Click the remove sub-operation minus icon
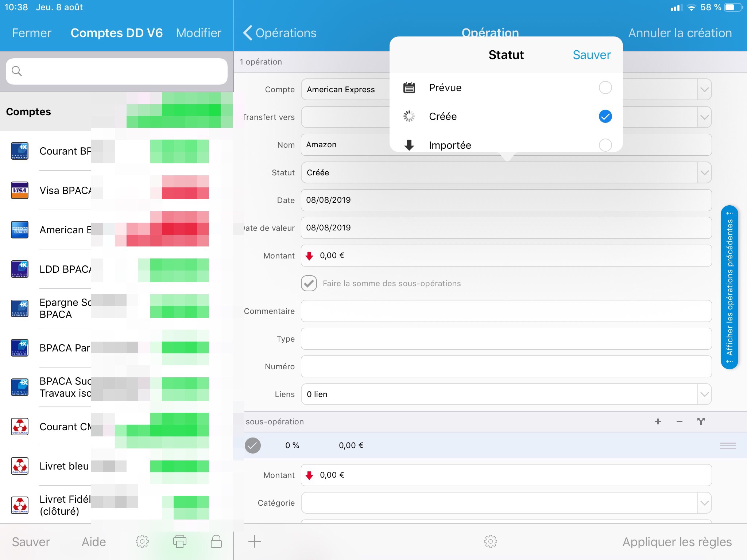This screenshot has height=560, width=747. (679, 421)
